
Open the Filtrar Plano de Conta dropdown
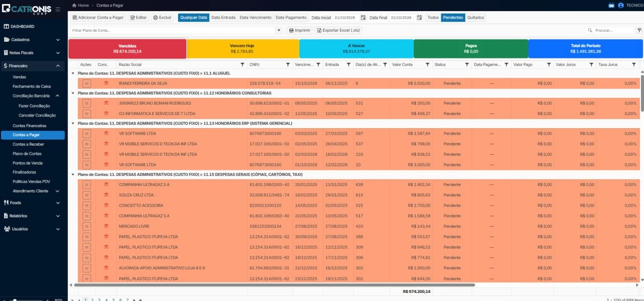[279, 30]
